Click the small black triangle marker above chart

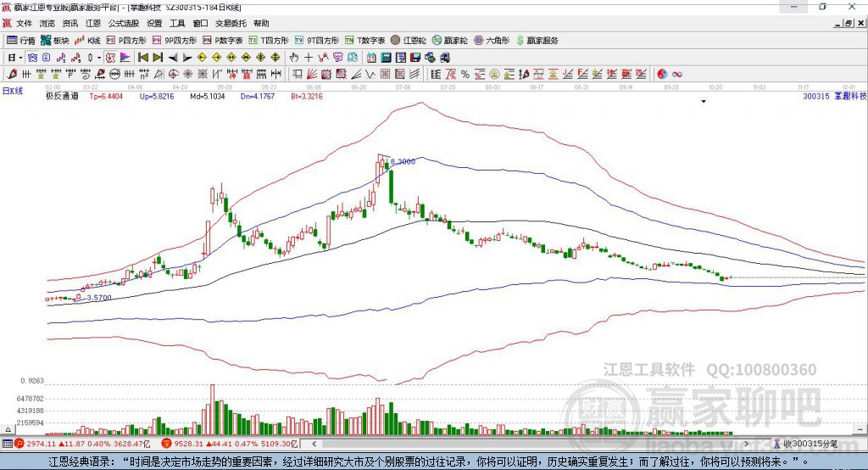704,102
